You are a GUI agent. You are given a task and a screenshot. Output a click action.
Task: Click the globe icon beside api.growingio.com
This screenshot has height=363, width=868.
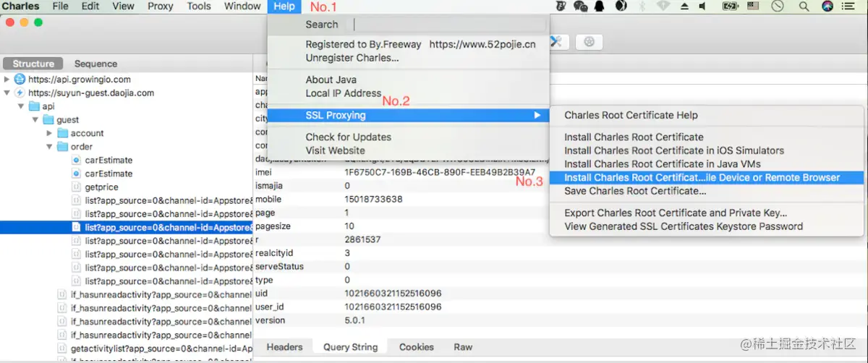click(x=20, y=80)
